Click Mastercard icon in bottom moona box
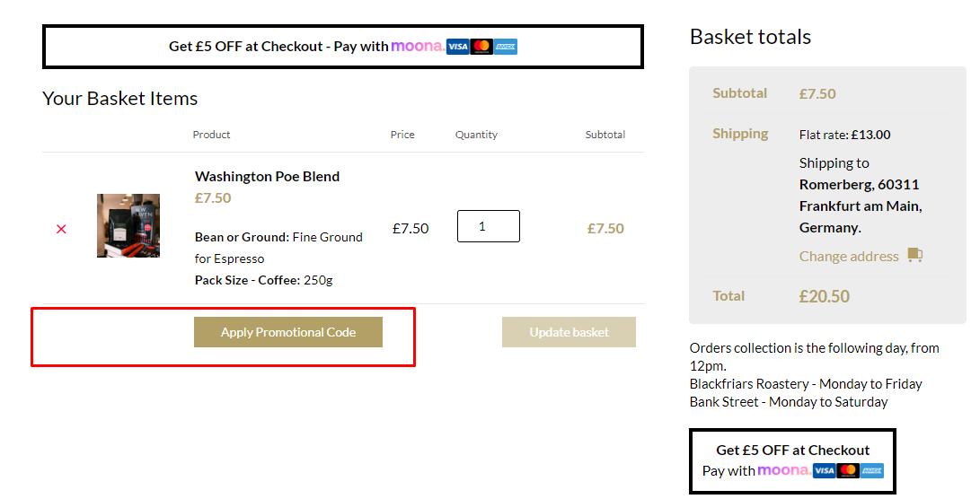The image size is (980, 499). click(848, 470)
